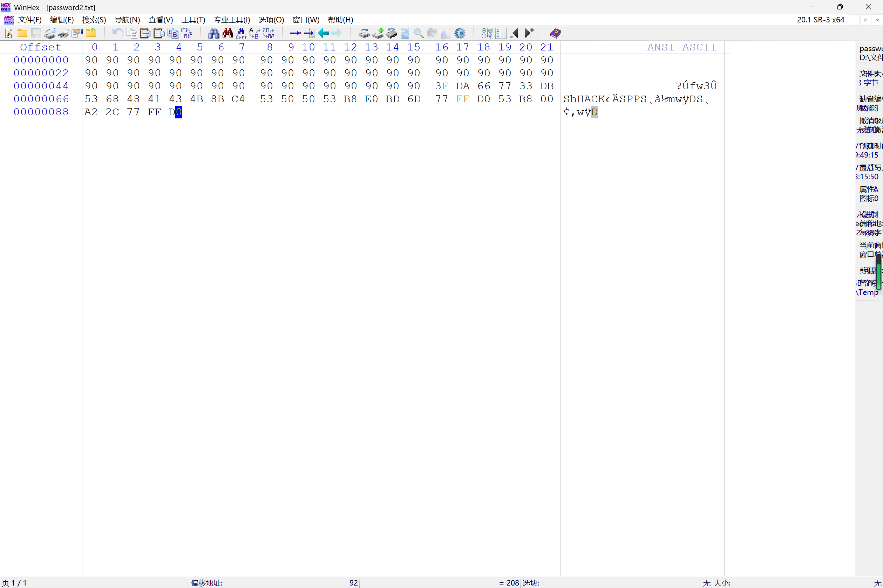Click the Open RAM memory chip icon
The width and height of the screenshot is (883, 588).
click(x=392, y=33)
